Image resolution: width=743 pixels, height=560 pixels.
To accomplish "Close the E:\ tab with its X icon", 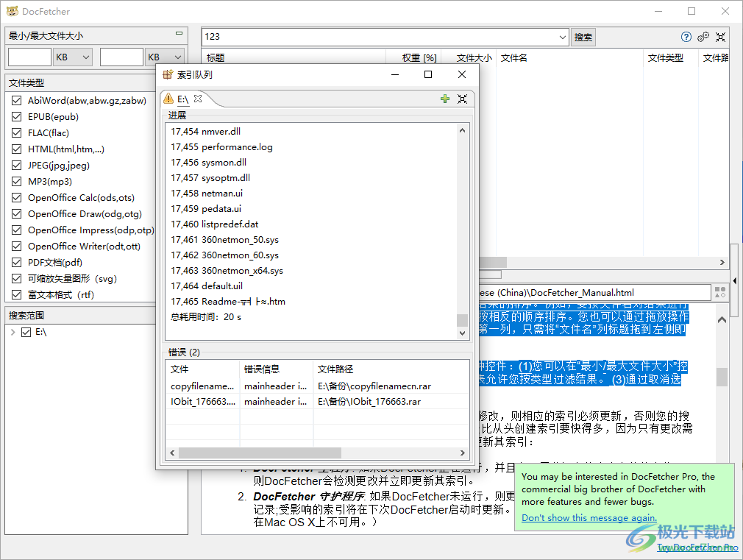I will (198, 99).
